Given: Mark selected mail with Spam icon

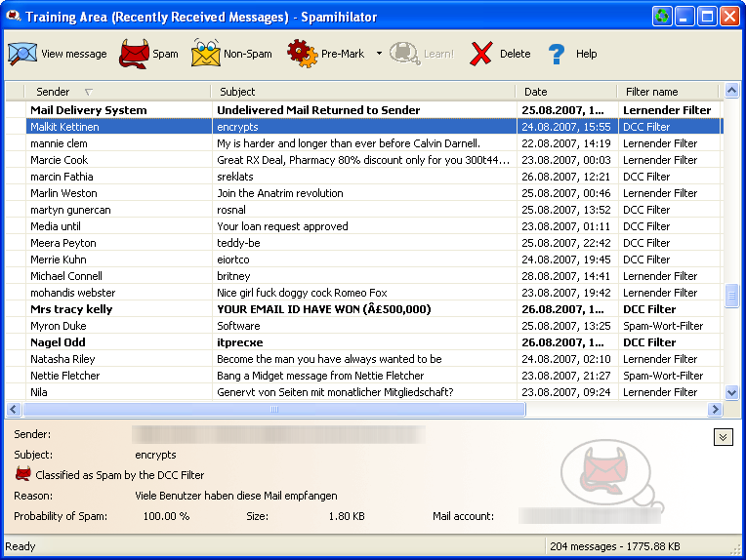Looking at the screenshot, I should click(x=134, y=54).
